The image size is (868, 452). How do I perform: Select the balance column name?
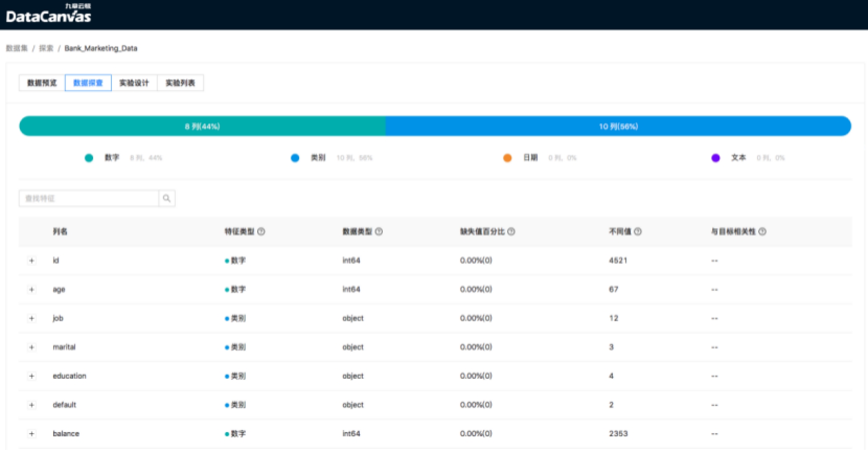66,434
